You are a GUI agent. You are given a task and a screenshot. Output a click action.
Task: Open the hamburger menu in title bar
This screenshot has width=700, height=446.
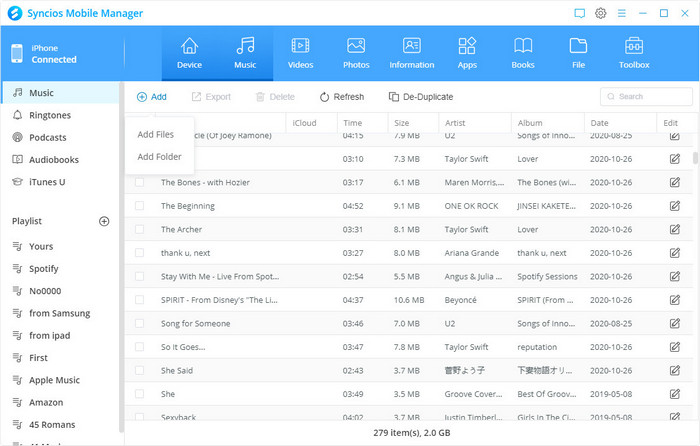point(621,13)
